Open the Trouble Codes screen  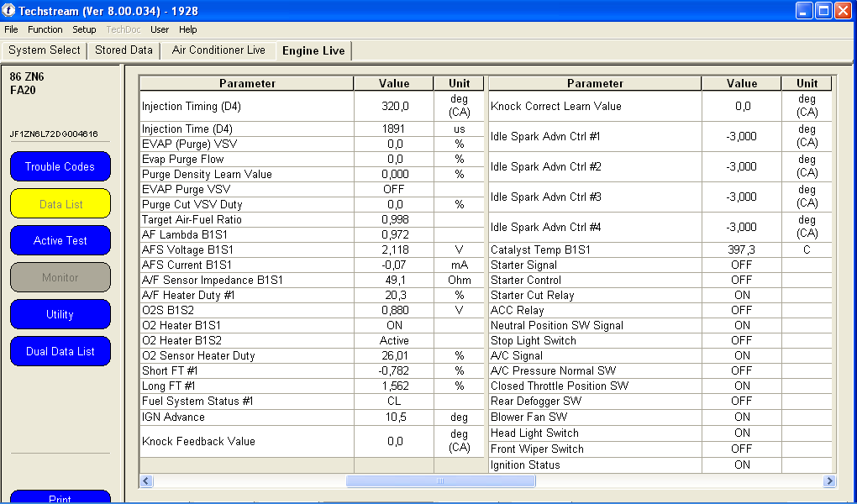[60, 166]
